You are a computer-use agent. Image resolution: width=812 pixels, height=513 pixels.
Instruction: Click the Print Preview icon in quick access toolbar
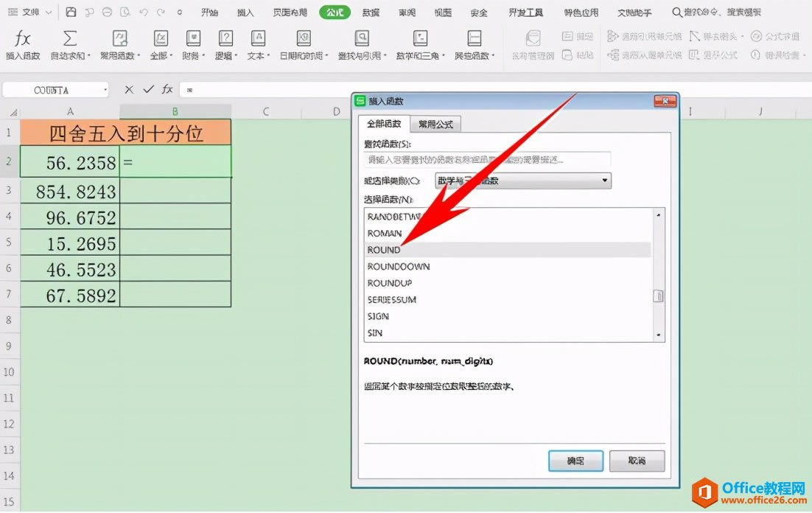click(x=125, y=12)
